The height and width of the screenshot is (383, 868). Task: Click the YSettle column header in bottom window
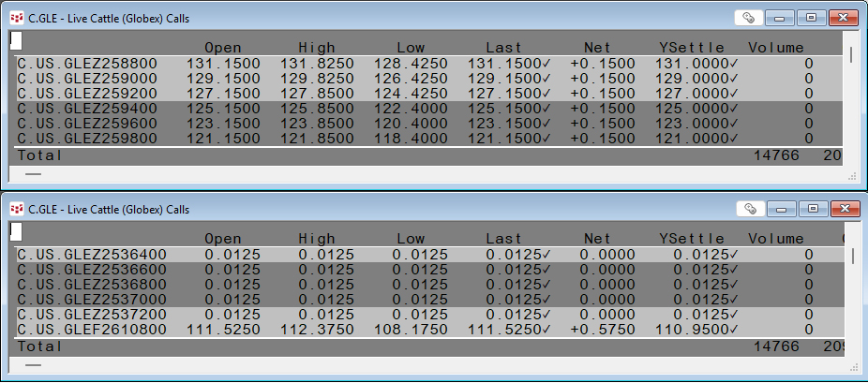(692, 239)
